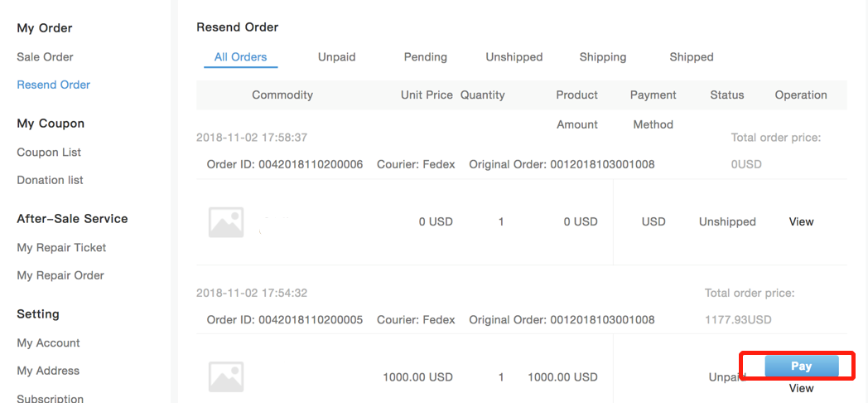
Task: Open the Sale Order page
Action: pyautogui.click(x=45, y=57)
